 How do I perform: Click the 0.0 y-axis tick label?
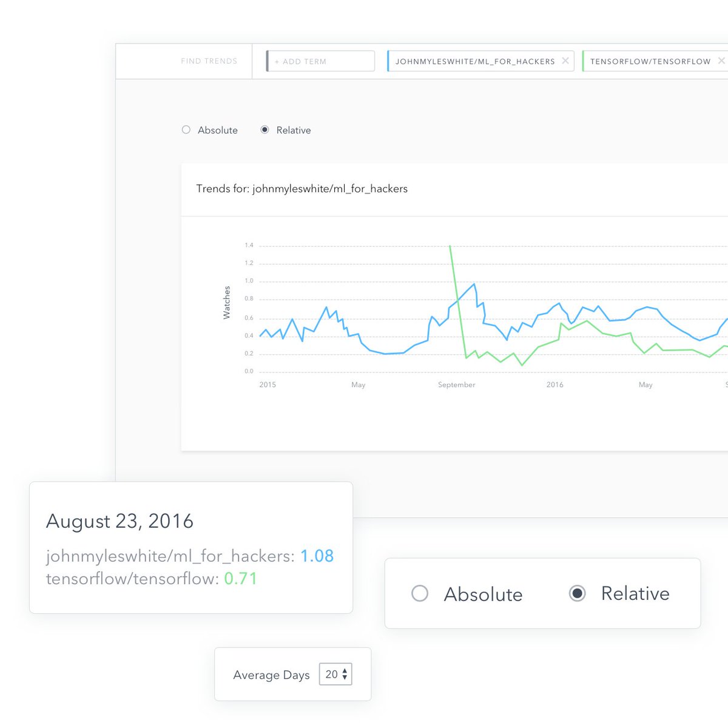click(249, 371)
